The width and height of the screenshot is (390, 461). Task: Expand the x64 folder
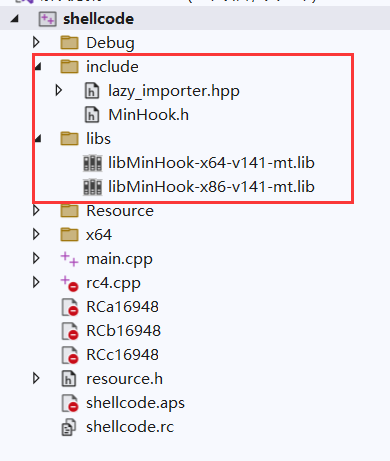click(36, 234)
